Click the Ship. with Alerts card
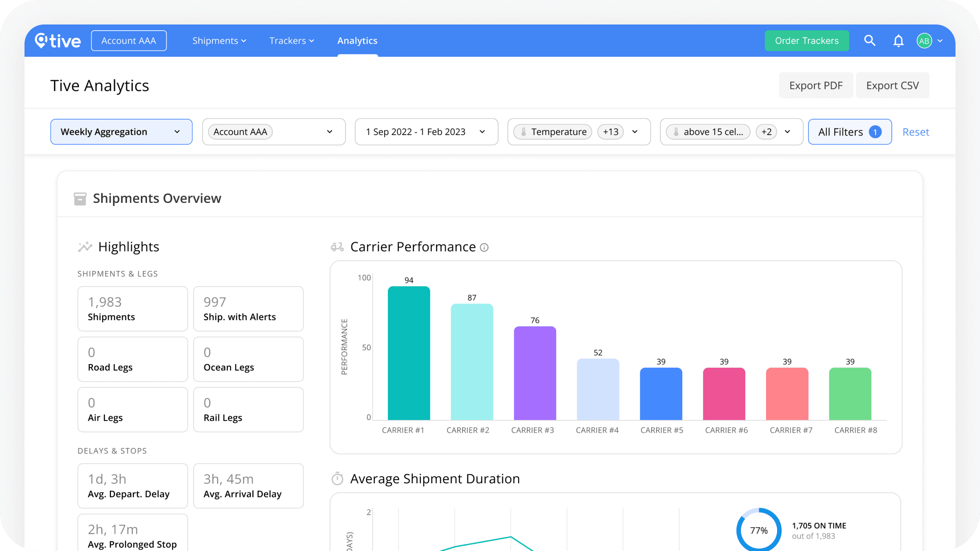 248,309
